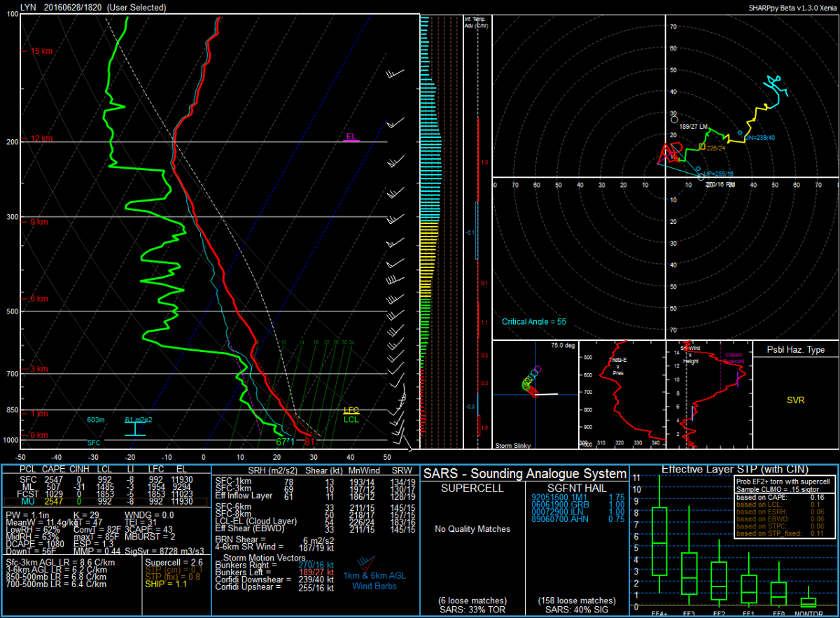Click the Eff Inflow Layer row label
This screenshot has height=618, width=840.
coord(245,496)
